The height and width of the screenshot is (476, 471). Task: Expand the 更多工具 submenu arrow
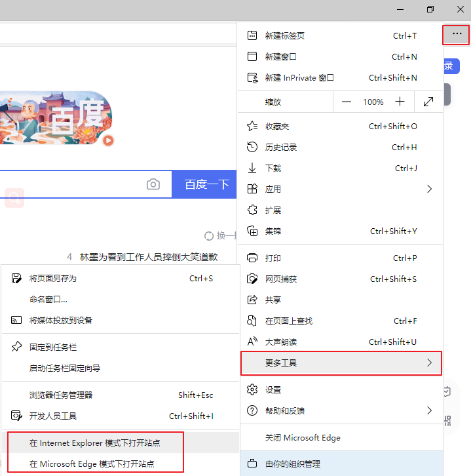pyautogui.click(x=429, y=363)
